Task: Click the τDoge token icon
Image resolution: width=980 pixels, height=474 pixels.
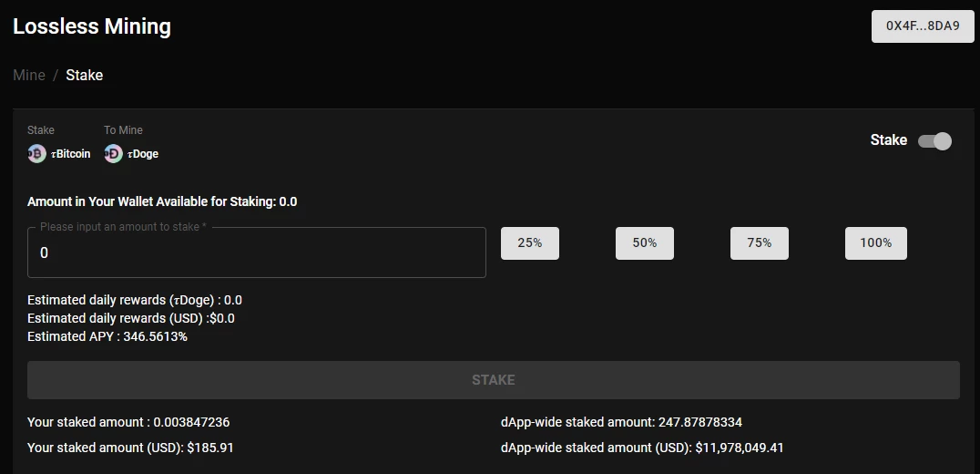Action: pyautogui.click(x=113, y=154)
